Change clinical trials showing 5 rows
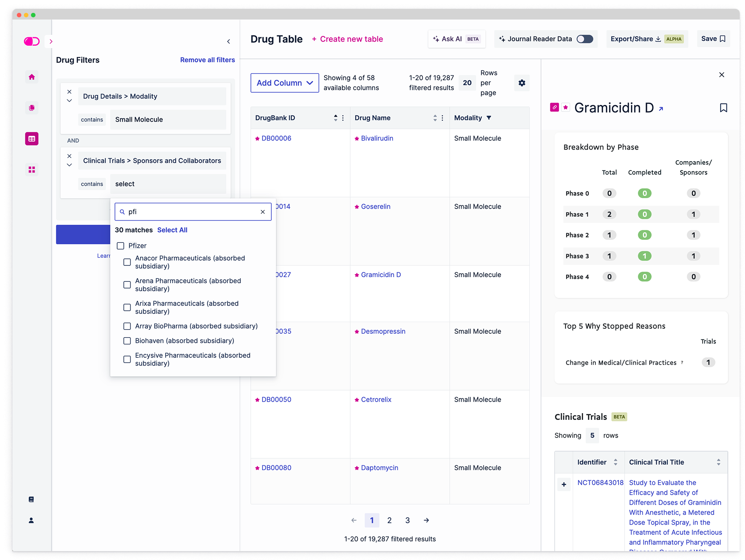The height and width of the screenshot is (560, 745). click(592, 435)
